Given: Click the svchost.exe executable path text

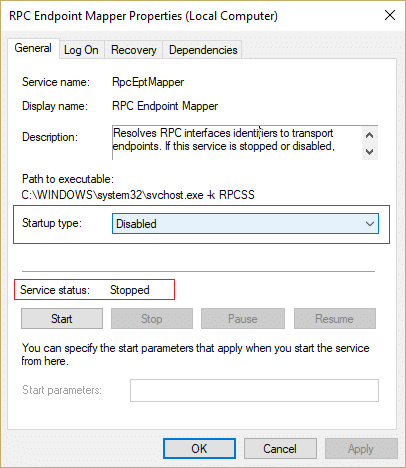Looking at the screenshot, I should (138, 195).
